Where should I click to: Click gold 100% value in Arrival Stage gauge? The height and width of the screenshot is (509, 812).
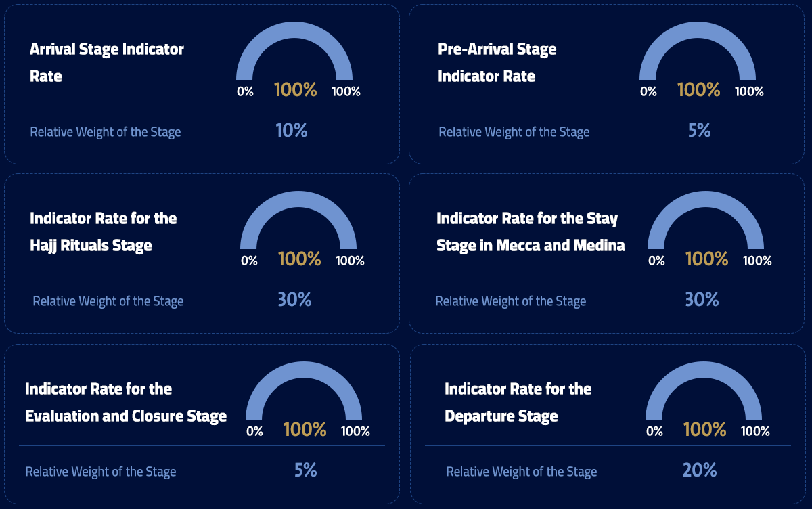point(295,90)
